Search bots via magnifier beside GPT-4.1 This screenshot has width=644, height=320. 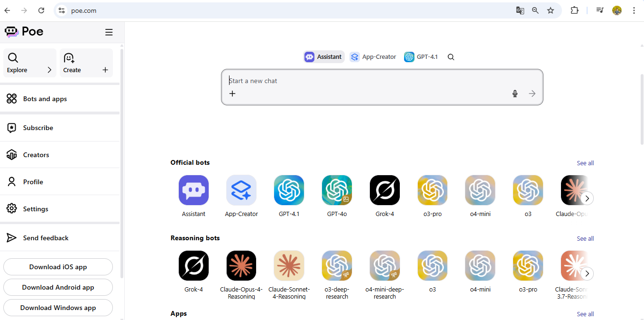[451, 57]
